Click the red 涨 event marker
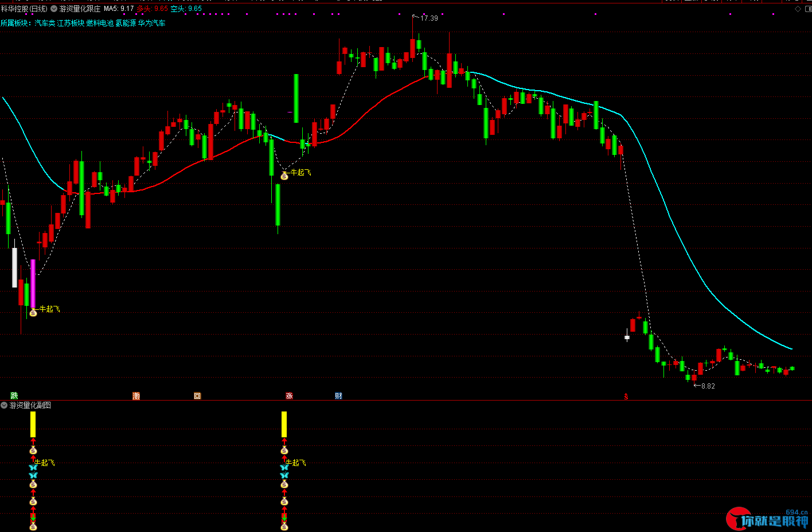 pos(289,396)
